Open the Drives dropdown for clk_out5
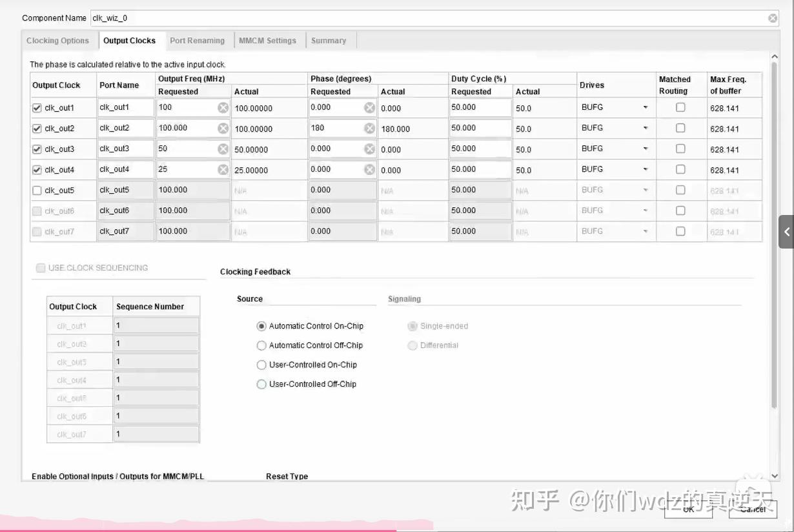Viewport: 794px width, 532px height. tap(645, 190)
